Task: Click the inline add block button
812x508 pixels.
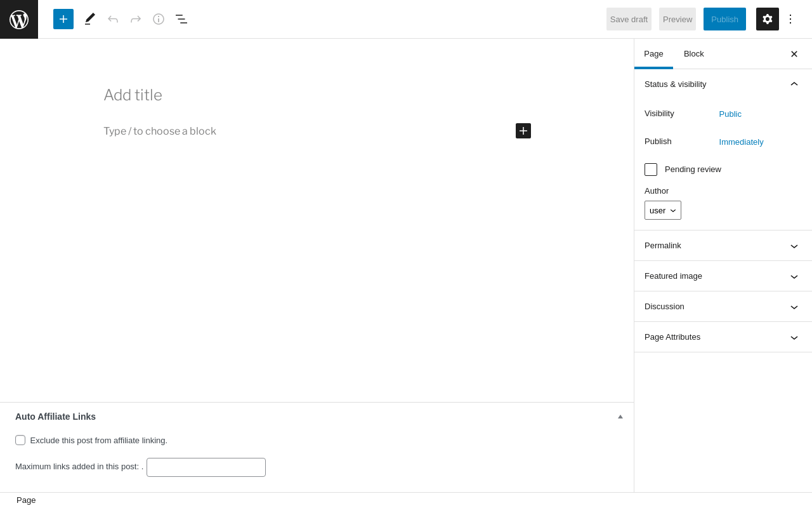Action: 523,131
